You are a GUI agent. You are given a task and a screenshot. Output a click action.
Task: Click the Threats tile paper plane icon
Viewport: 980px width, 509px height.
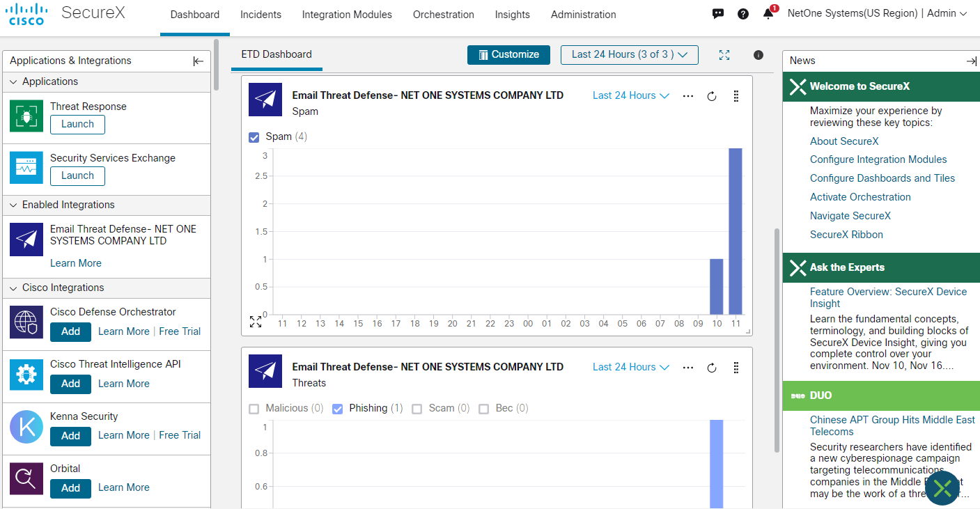265,371
